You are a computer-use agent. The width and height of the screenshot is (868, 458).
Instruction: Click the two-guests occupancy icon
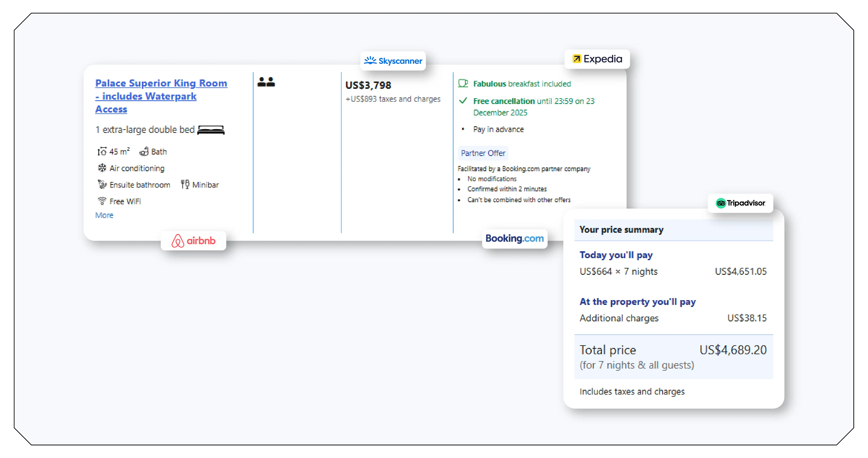pyautogui.click(x=266, y=82)
